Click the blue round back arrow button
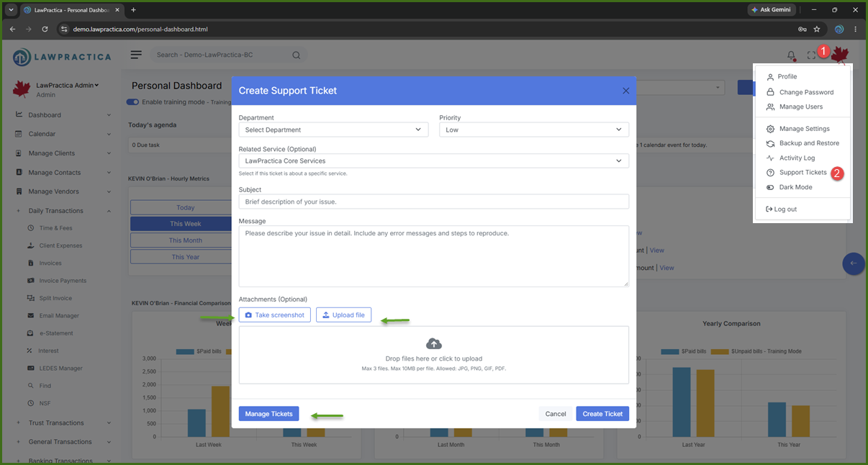Image resolution: width=868 pixels, height=465 pixels. click(x=854, y=263)
